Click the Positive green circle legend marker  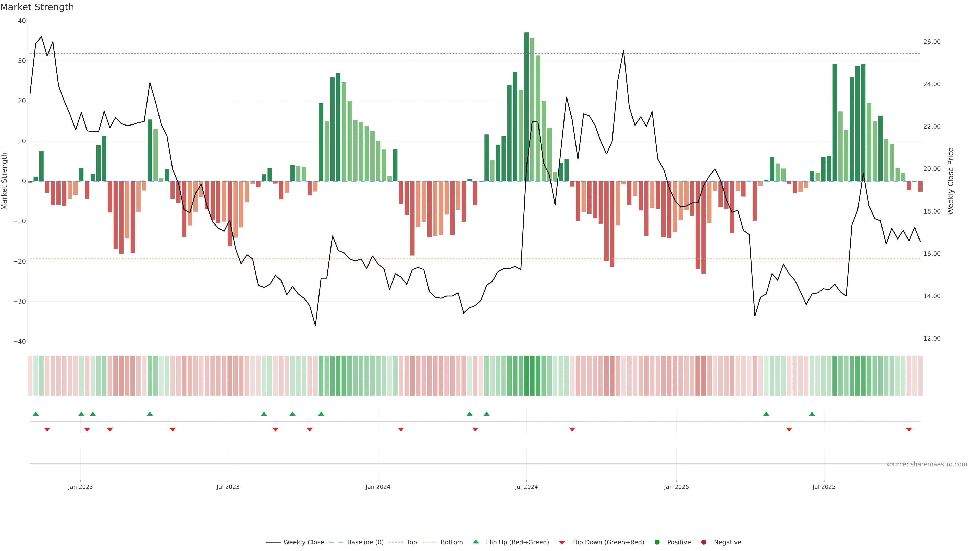[x=657, y=542]
